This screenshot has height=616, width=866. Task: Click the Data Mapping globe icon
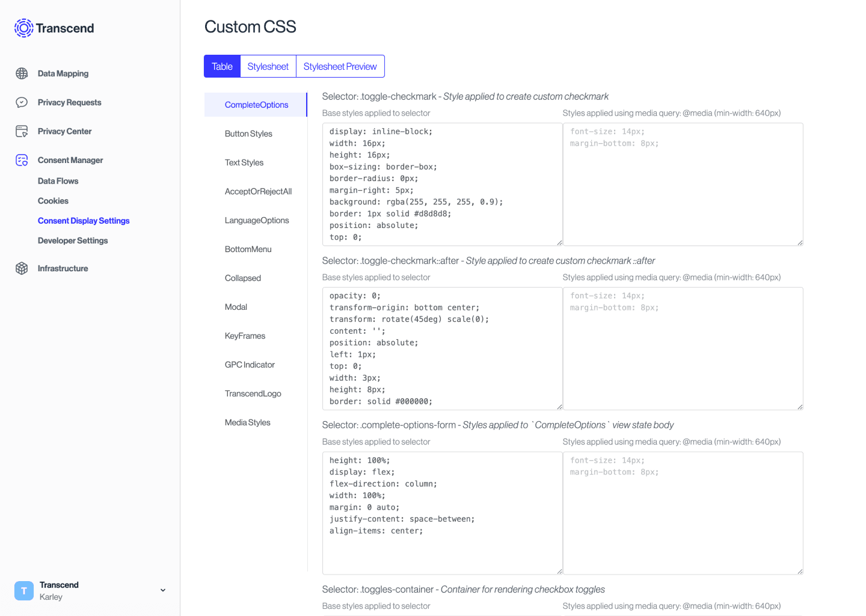coord(22,73)
